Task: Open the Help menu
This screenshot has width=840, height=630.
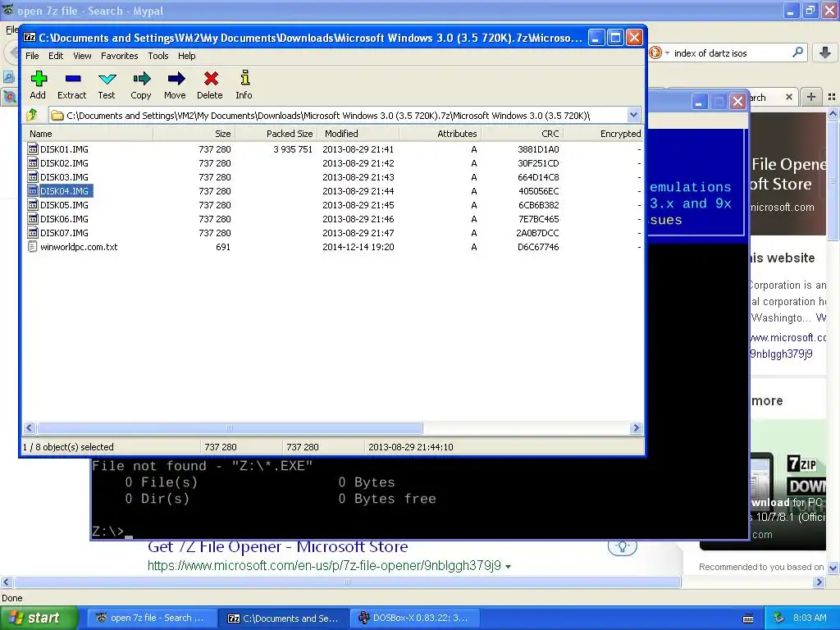Action: pyautogui.click(x=186, y=56)
